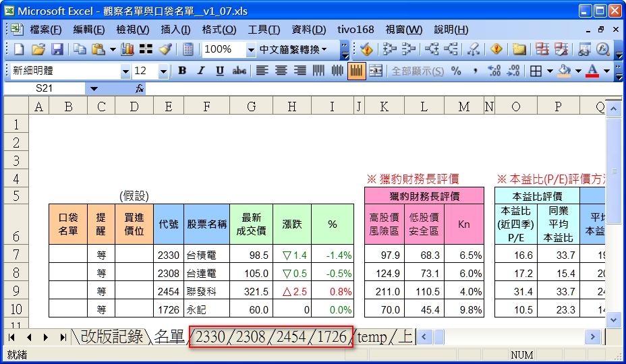This screenshot has height=364, width=626.
Task: Toggle bold formatting
Action: [x=182, y=71]
